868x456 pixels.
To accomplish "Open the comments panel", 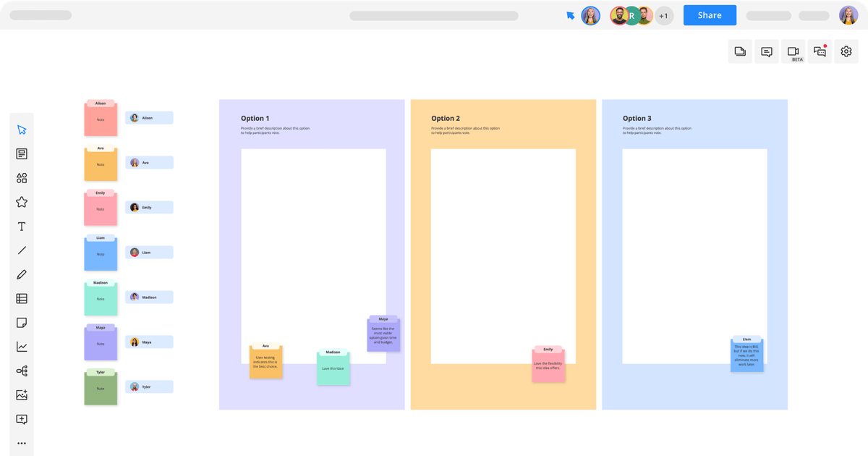I will 765,51.
